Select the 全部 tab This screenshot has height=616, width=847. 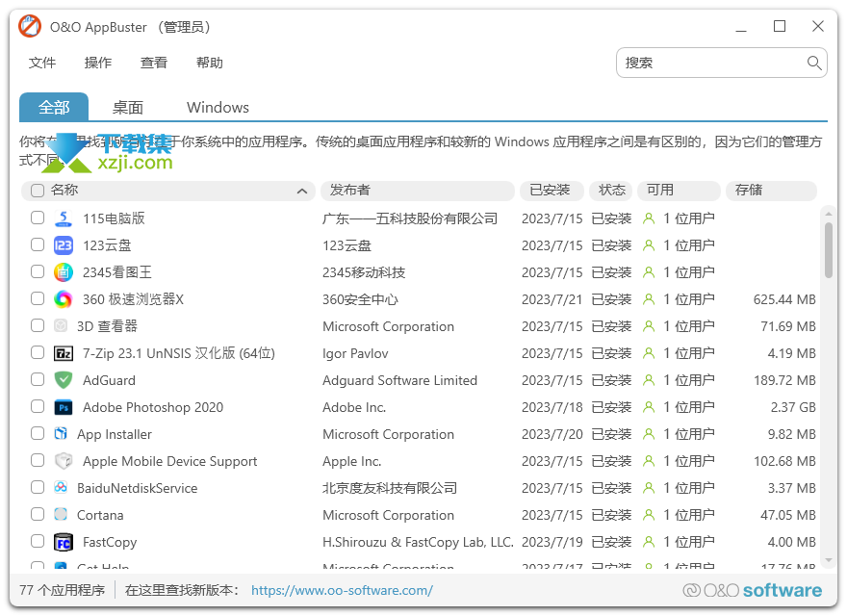point(54,107)
